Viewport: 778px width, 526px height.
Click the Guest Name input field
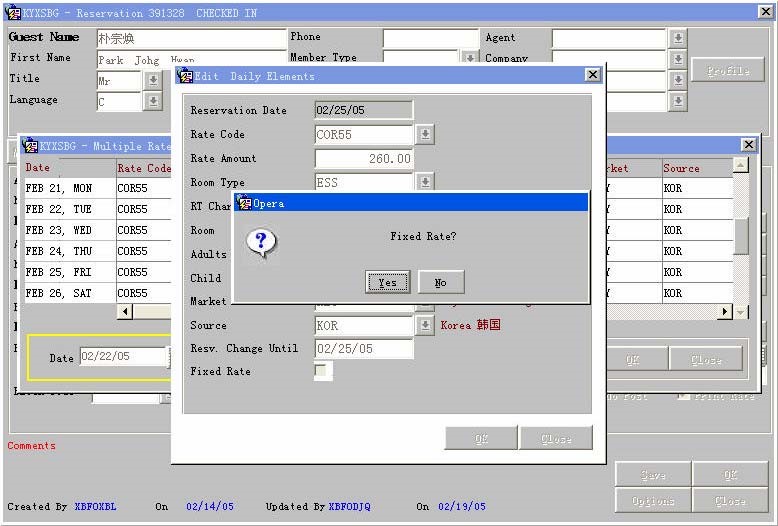tap(192, 38)
